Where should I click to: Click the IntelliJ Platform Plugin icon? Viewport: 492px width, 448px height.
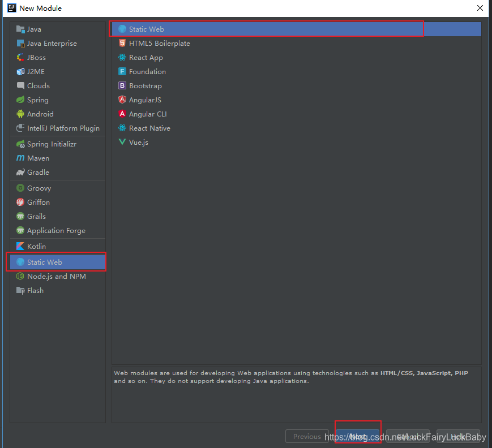coord(20,128)
